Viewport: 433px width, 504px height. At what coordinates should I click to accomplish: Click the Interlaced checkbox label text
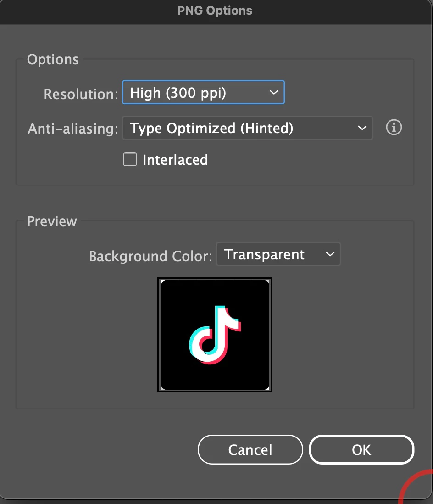(175, 160)
